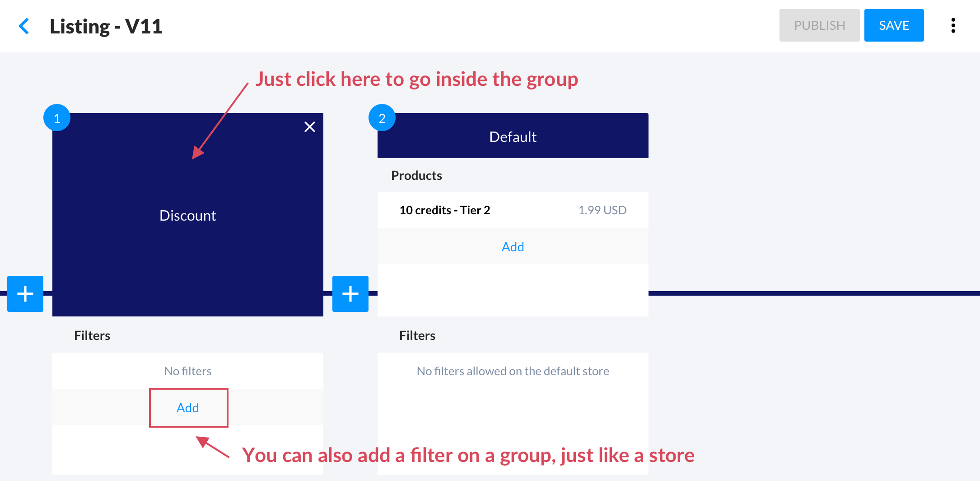The image size is (980, 481).
Task: Click the 'No filters allowed on the default store' message
Action: (x=513, y=371)
